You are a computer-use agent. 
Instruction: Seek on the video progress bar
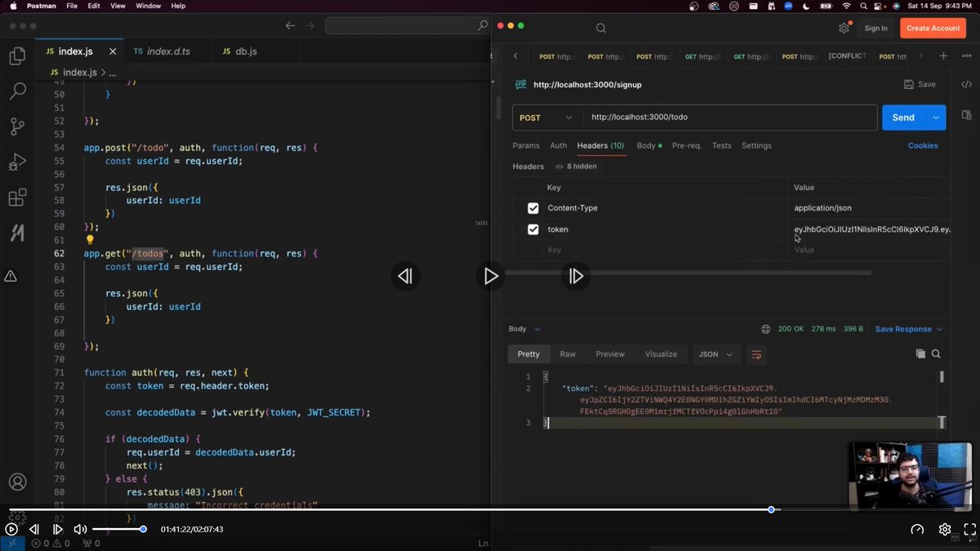point(490,509)
